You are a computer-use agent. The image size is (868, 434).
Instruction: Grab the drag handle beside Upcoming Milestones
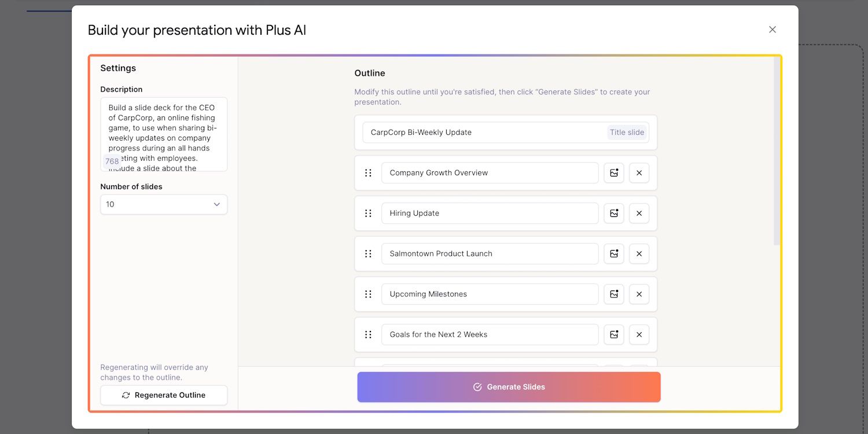368,294
